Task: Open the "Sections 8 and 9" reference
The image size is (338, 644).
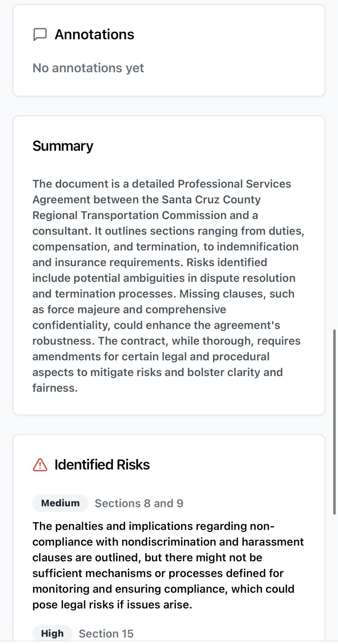Action: [x=139, y=503]
